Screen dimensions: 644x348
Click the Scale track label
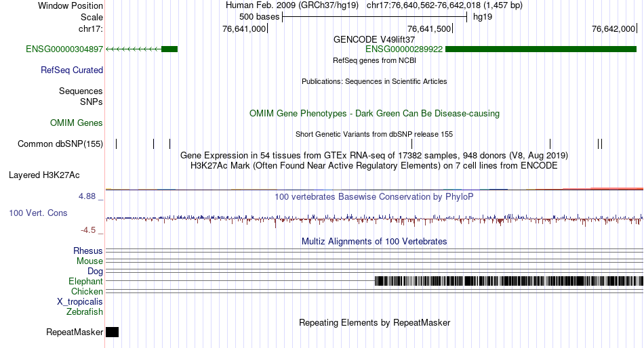tap(92, 17)
